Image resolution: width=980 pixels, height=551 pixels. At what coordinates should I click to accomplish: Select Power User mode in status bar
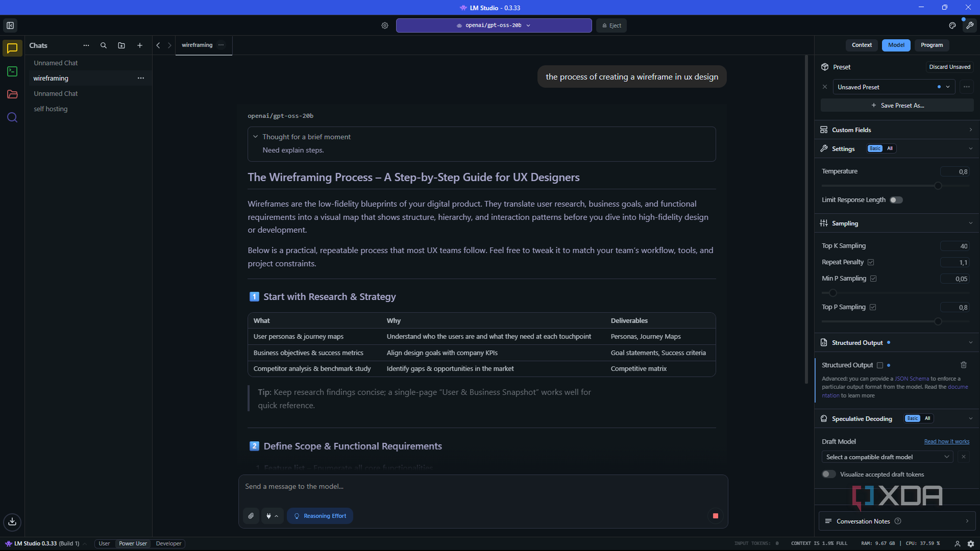coord(133,544)
